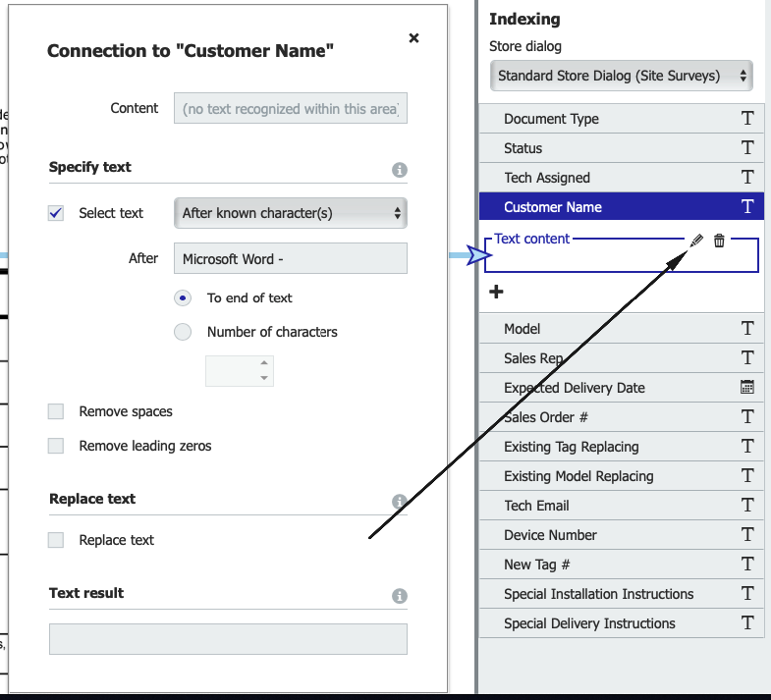Click the pencil edit icon for Text content

[x=697, y=241]
